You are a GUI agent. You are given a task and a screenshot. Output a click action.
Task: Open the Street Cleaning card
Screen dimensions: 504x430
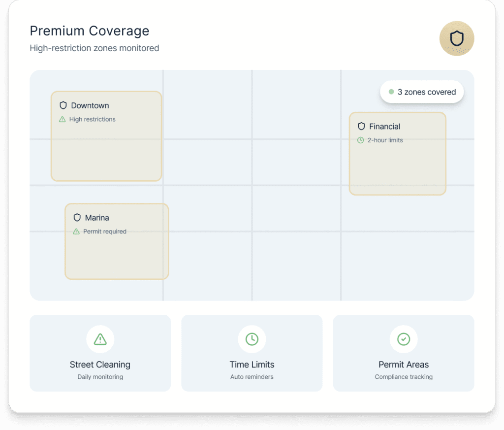point(100,364)
